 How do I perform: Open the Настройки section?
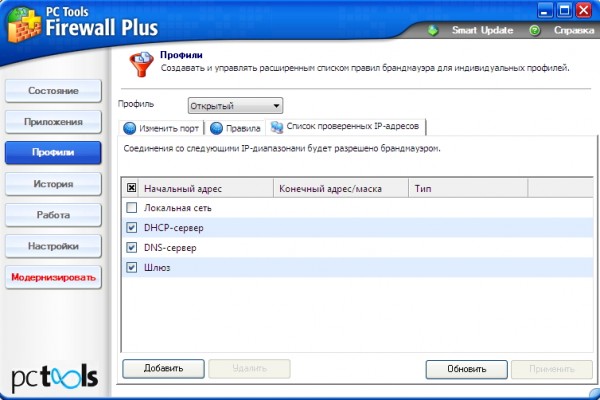[53, 246]
